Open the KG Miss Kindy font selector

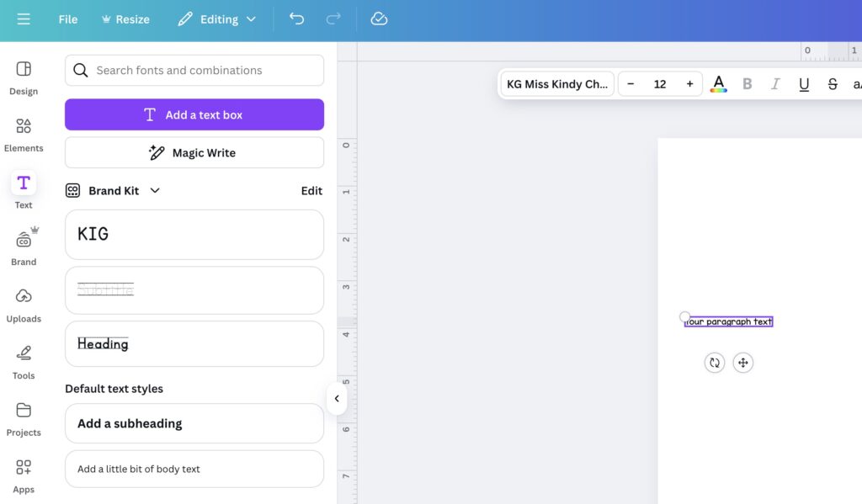[x=556, y=84]
